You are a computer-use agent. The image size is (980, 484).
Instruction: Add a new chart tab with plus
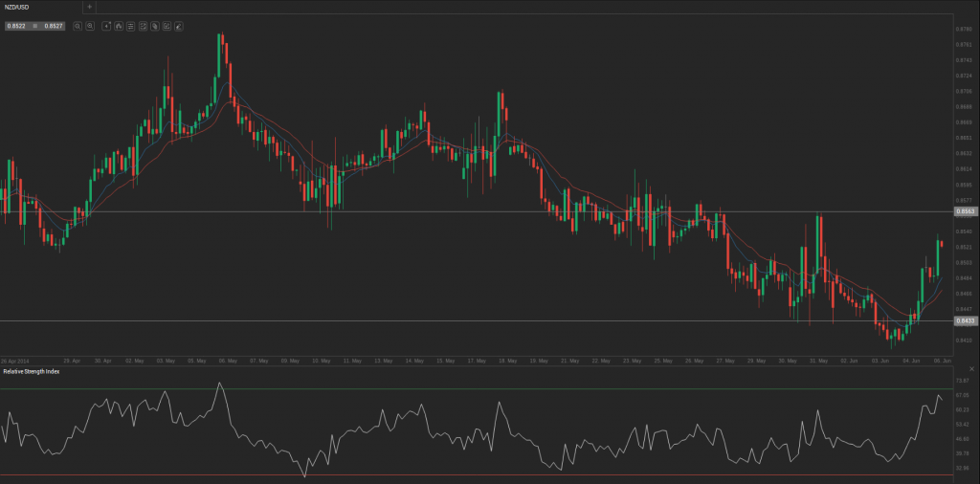click(x=89, y=7)
